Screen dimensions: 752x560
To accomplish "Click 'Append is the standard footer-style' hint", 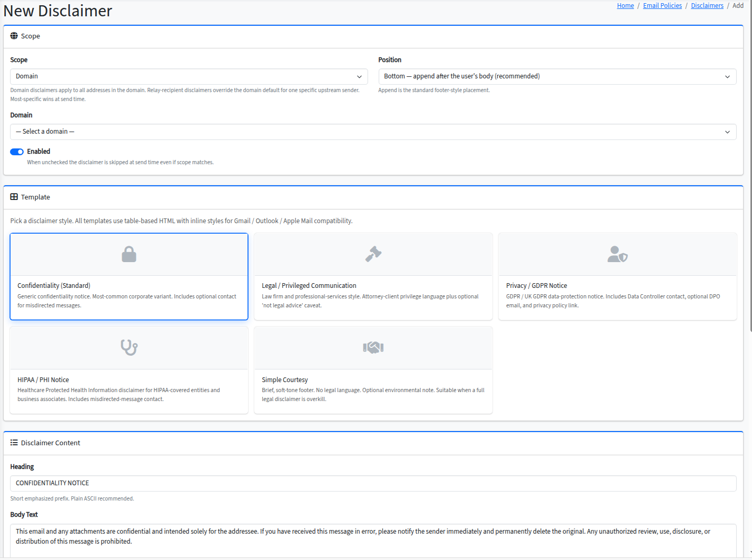I will pos(434,90).
